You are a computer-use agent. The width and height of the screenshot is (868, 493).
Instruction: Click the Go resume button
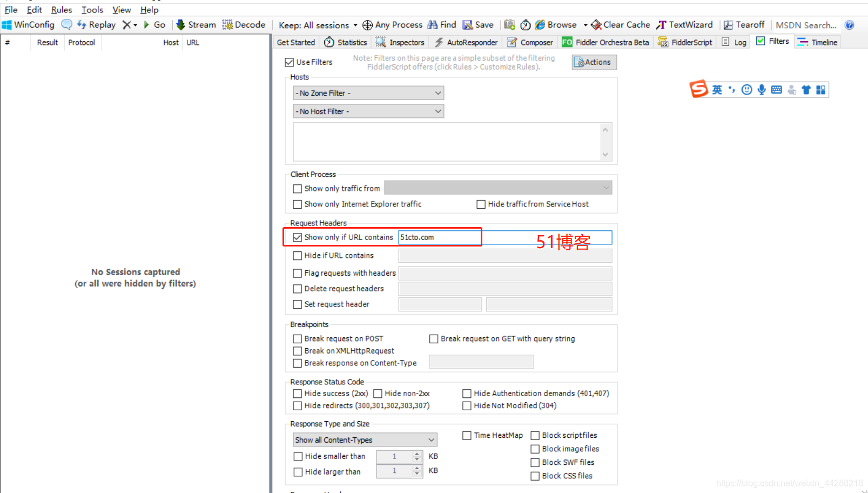pyautogui.click(x=154, y=25)
